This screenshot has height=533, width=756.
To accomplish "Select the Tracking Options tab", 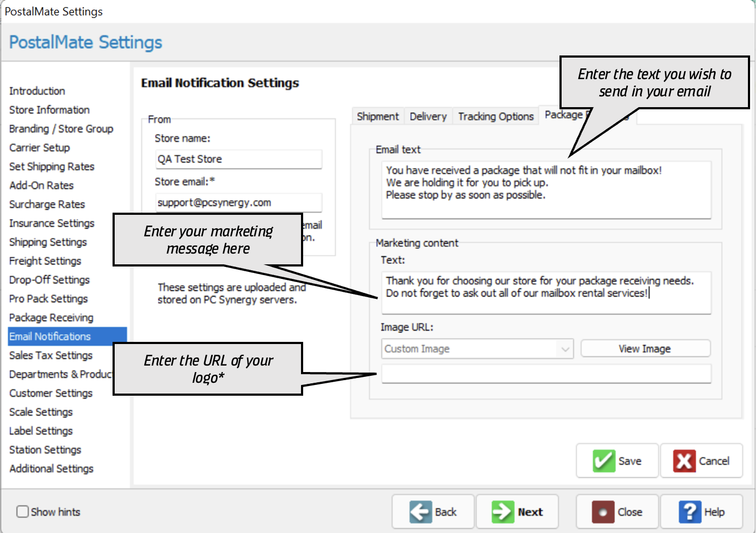I will click(x=495, y=116).
